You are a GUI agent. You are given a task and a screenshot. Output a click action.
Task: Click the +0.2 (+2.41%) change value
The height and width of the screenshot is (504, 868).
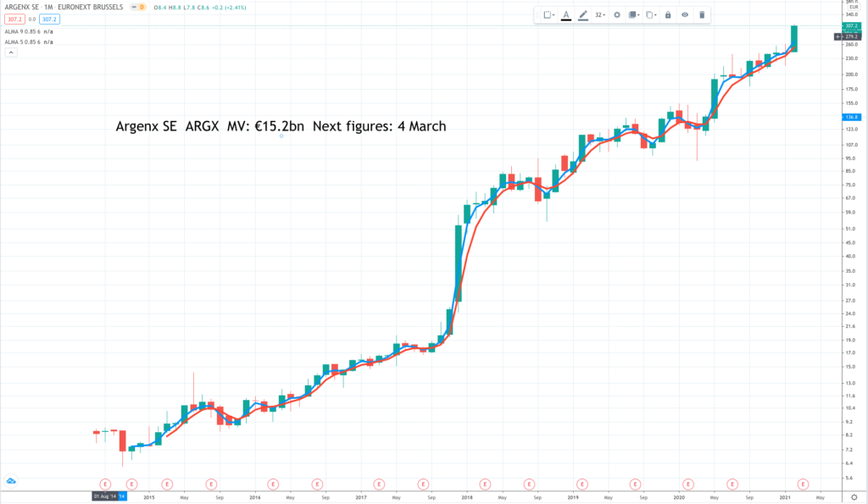coord(228,8)
